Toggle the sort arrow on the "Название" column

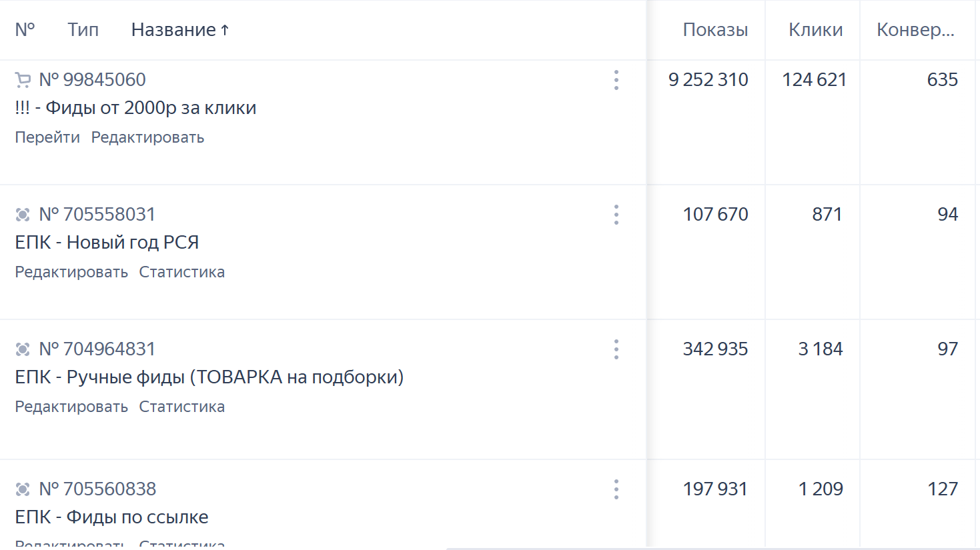pyautogui.click(x=225, y=29)
